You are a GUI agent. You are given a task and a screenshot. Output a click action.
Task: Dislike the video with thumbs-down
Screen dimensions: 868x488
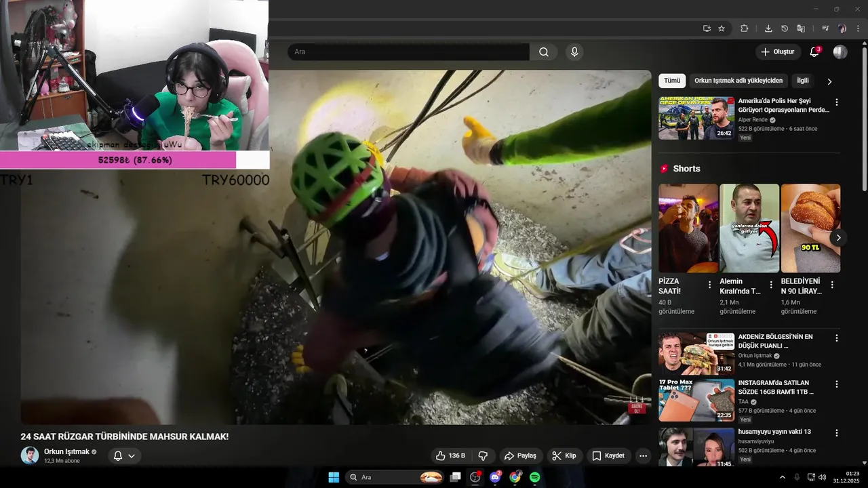click(484, 455)
